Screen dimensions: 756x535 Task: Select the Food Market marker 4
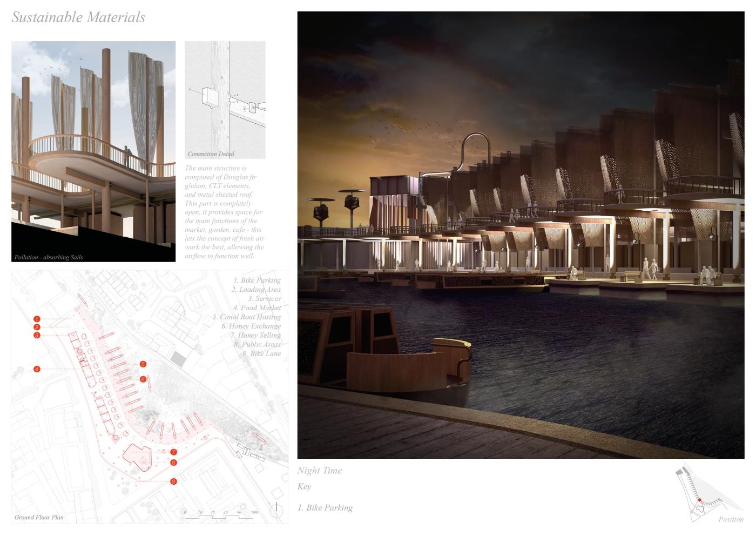[x=37, y=370]
